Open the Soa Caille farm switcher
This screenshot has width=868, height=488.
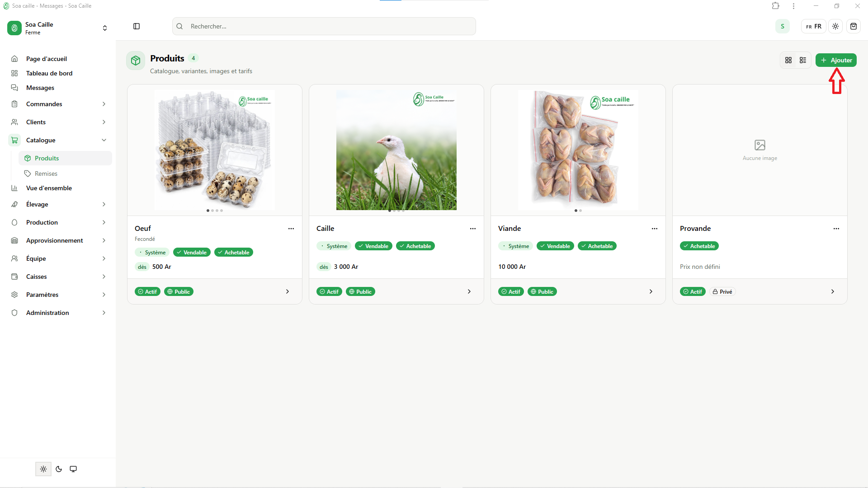[x=58, y=28]
